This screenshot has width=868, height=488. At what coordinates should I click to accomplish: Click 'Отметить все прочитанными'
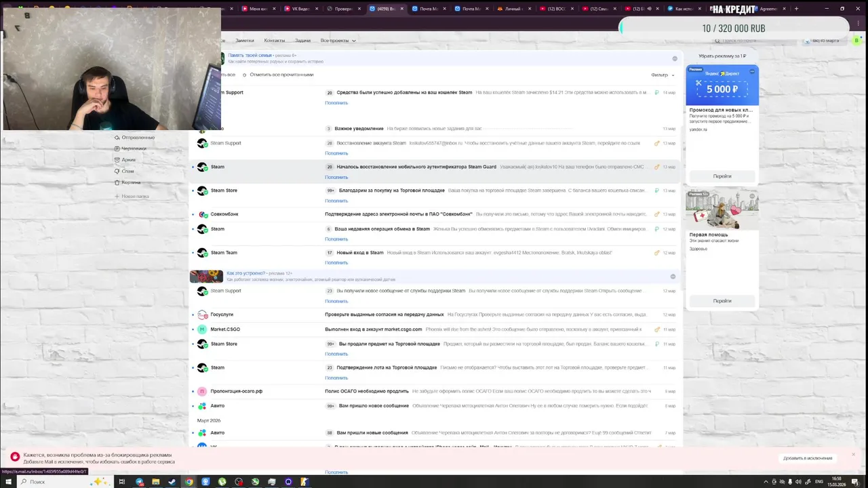click(x=281, y=75)
